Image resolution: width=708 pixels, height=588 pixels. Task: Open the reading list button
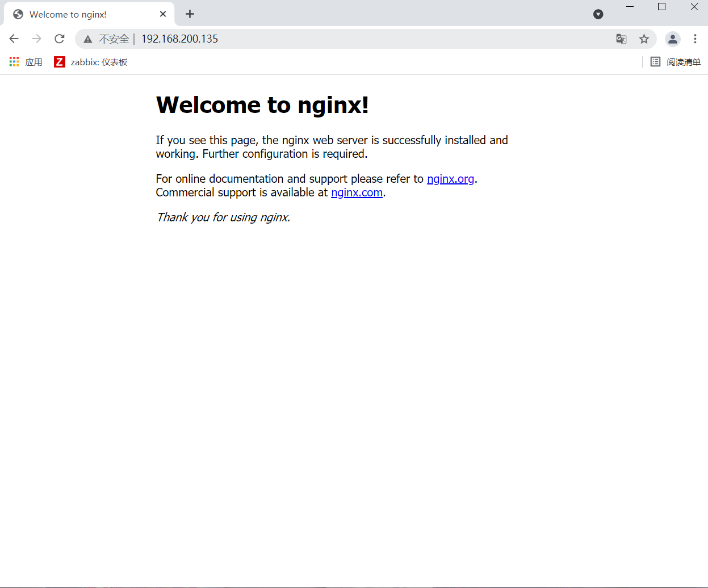pyautogui.click(x=676, y=62)
